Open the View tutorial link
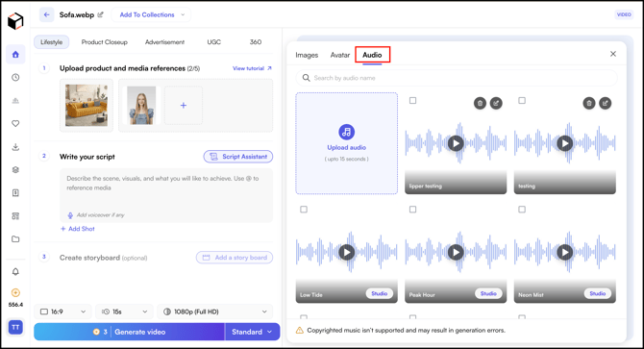 pos(252,68)
